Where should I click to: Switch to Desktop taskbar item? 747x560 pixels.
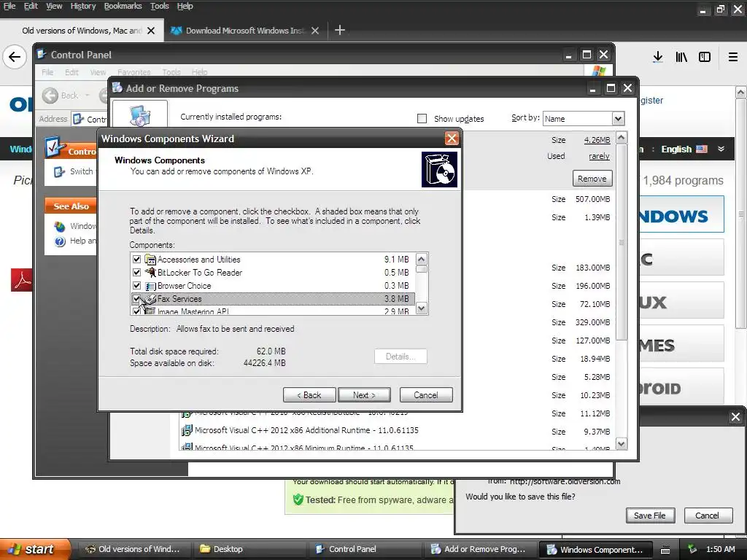click(249, 549)
